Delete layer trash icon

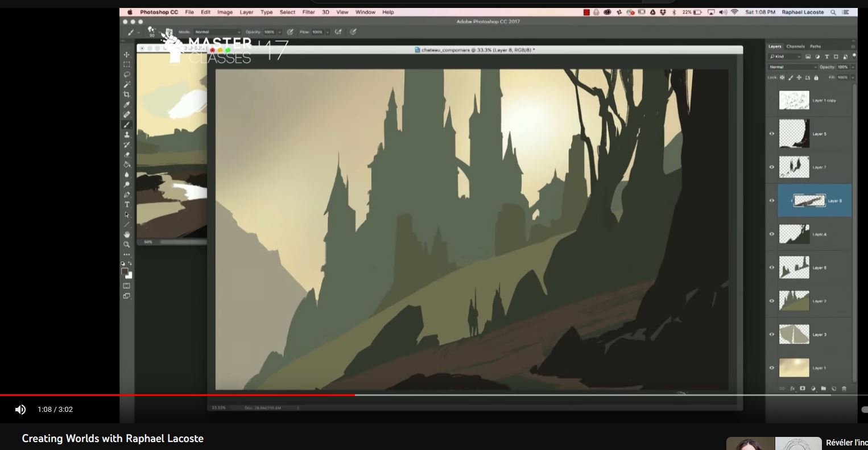[844, 389]
